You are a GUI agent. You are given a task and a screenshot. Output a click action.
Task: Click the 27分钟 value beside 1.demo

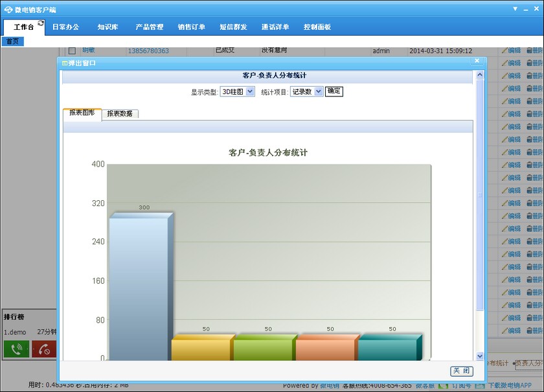click(x=47, y=332)
